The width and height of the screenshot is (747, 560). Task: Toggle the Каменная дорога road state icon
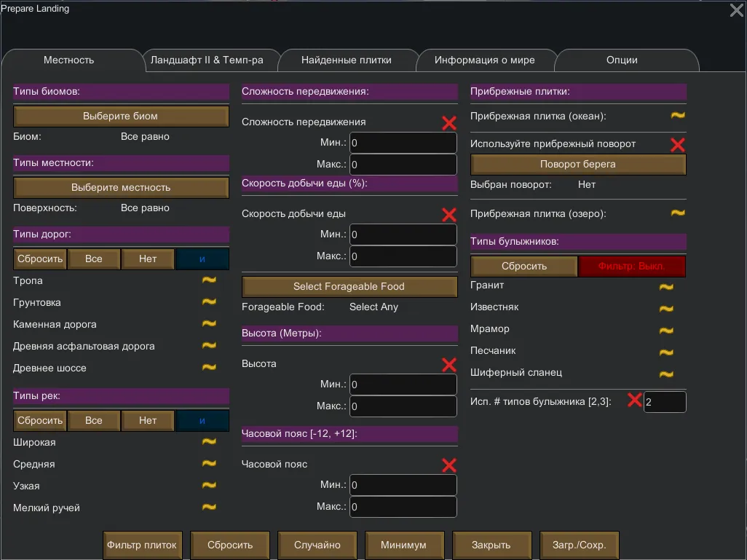[209, 324]
